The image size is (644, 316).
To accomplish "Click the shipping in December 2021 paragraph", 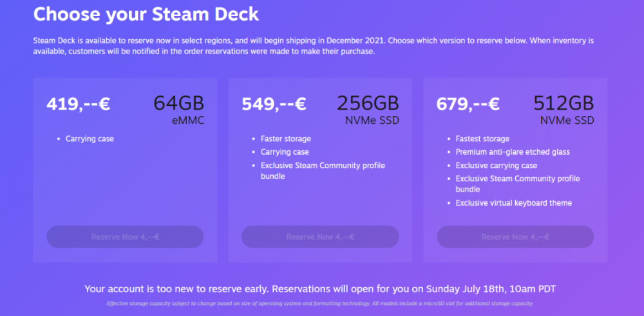I will click(x=314, y=46).
